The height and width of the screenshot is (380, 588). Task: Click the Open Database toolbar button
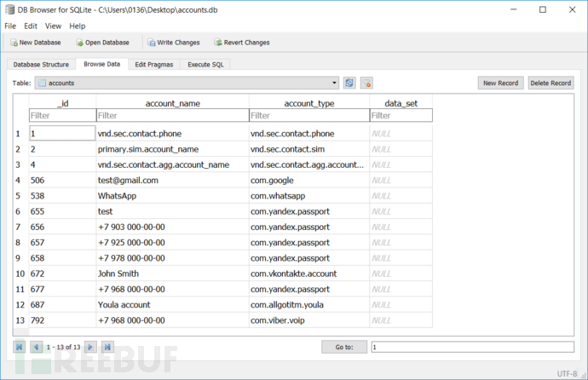(x=103, y=43)
